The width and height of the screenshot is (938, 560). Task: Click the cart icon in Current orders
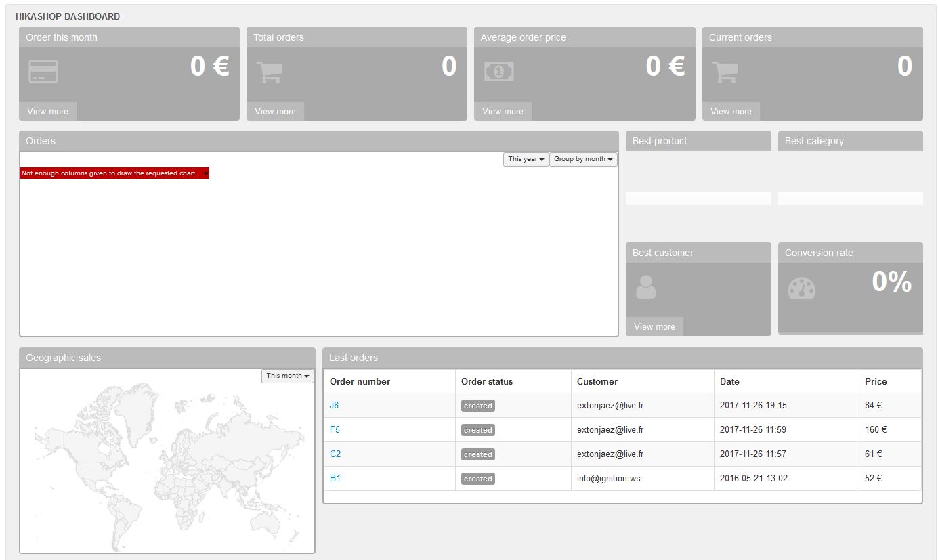click(725, 72)
